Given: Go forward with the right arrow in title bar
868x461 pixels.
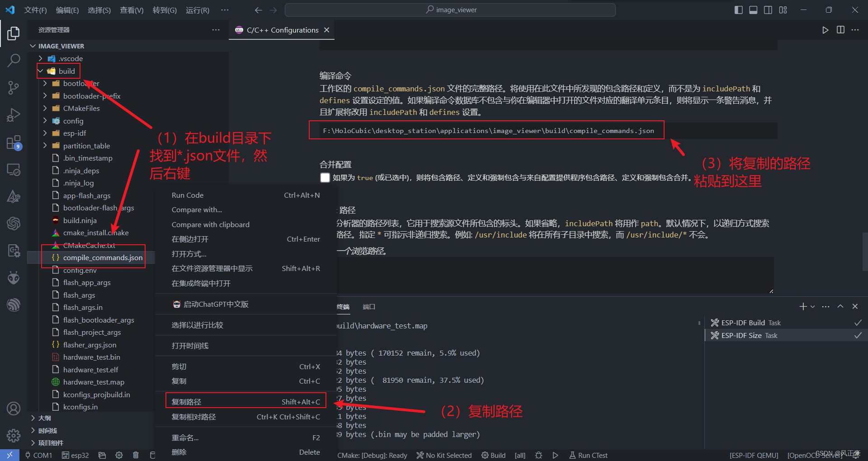Looking at the screenshot, I should pyautogui.click(x=273, y=10).
